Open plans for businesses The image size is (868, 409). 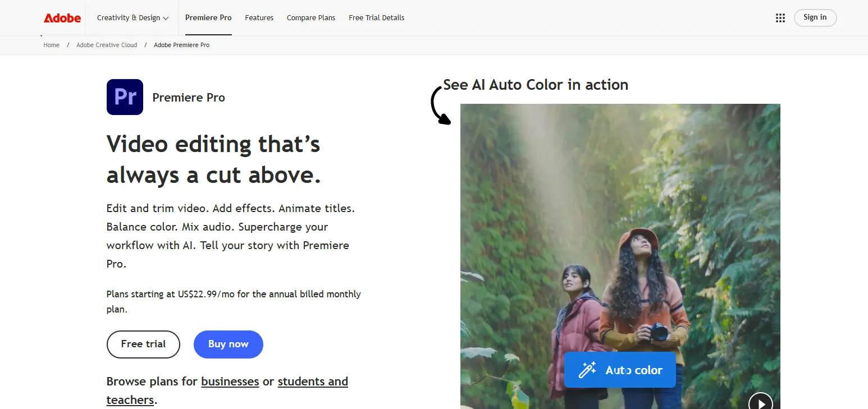tap(230, 381)
